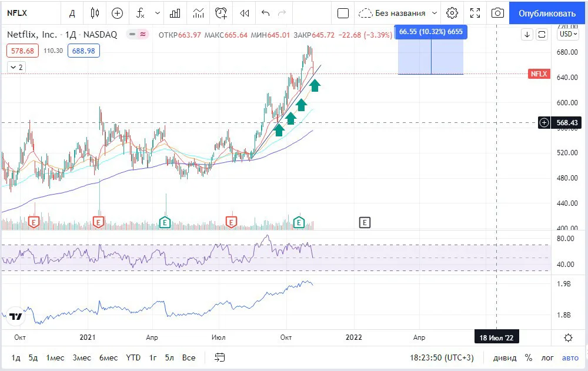This screenshot has height=371, width=588.
Task: Toggle the авто auto scale
Action: pyautogui.click(x=570, y=357)
